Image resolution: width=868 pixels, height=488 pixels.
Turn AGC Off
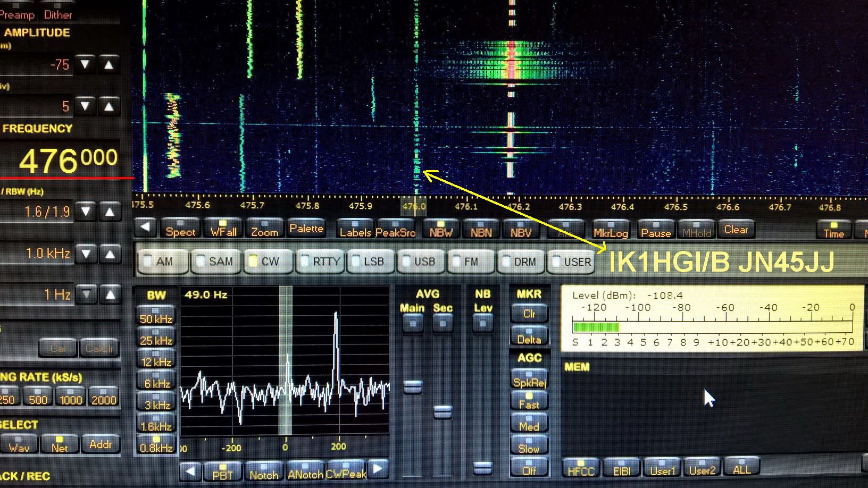(x=529, y=468)
